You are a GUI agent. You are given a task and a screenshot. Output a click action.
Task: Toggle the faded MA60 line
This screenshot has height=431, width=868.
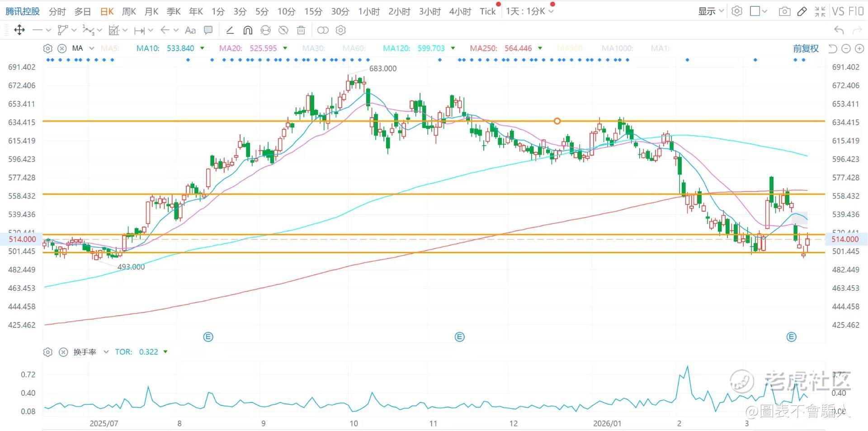354,48
